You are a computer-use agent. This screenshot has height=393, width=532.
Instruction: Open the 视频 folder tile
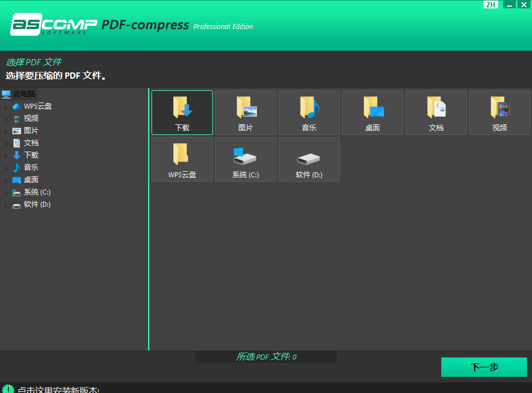point(500,113)
